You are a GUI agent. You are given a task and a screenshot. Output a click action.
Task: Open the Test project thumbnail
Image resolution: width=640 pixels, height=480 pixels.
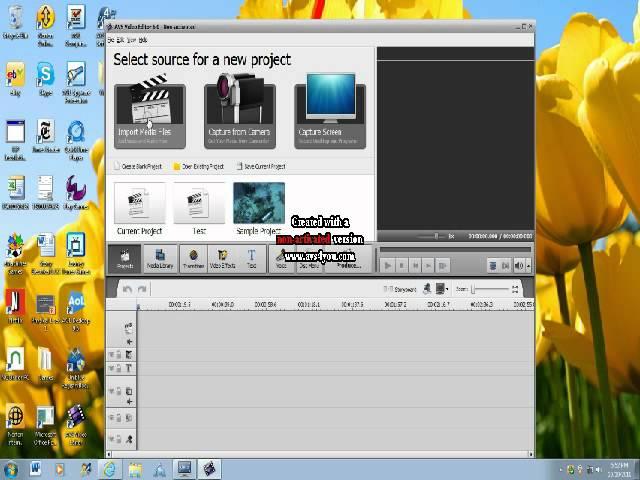[199, 209]
